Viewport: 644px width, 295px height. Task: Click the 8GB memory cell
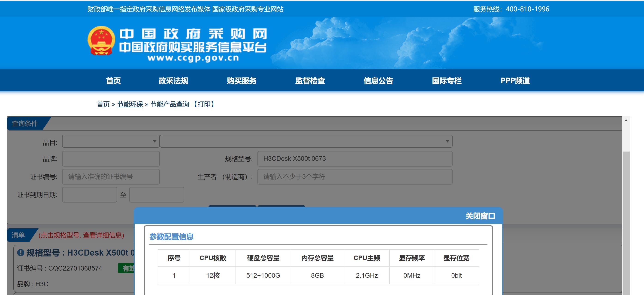point(317,276)
